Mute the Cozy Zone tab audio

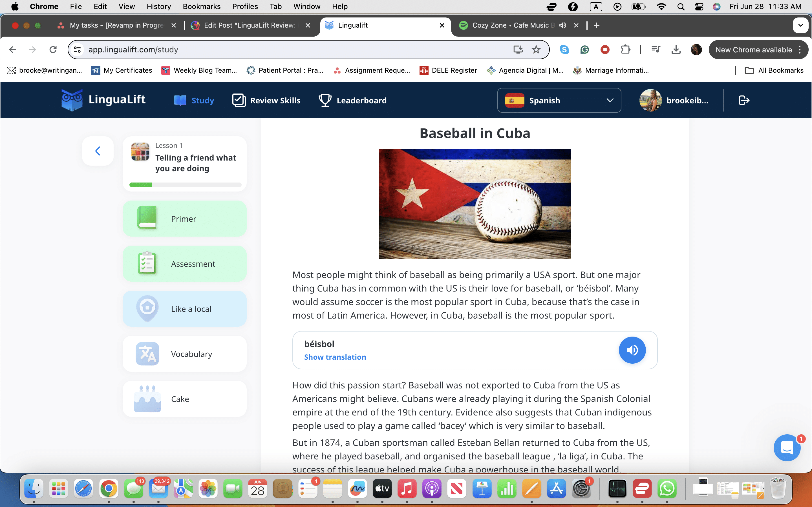click(x=563, y=25)
